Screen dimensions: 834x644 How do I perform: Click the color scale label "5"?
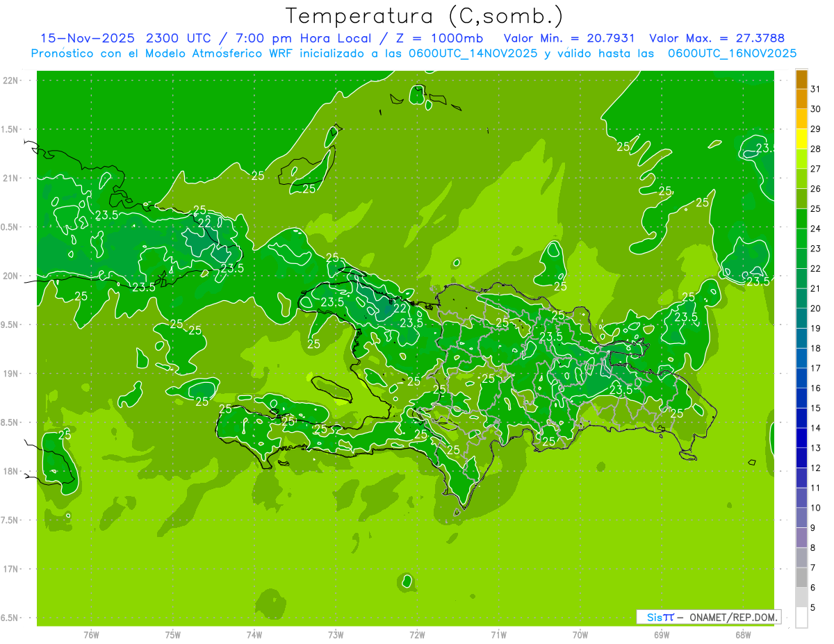coord(813,608)
